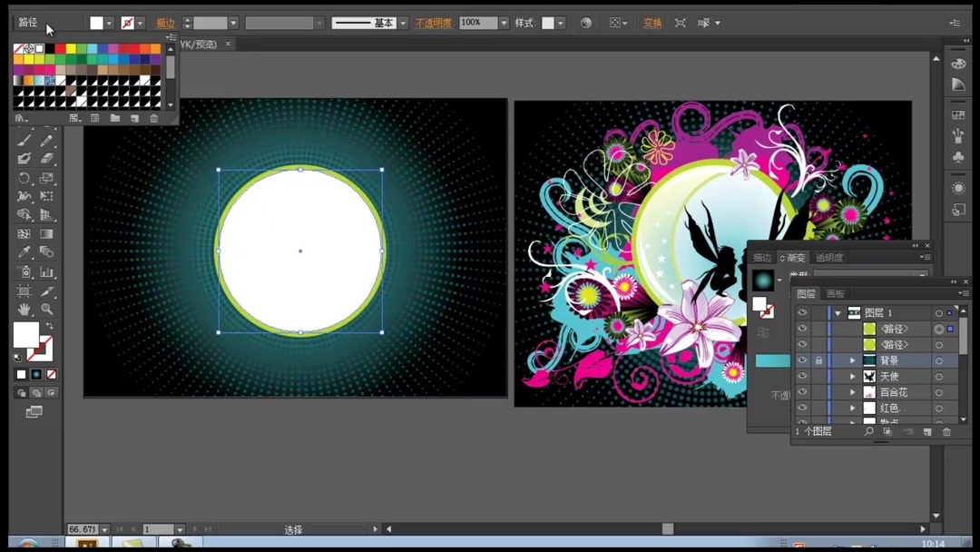Screen dimensions: 980x552
Task: Create new layer in Layers panel
Action: pos(927,431)
